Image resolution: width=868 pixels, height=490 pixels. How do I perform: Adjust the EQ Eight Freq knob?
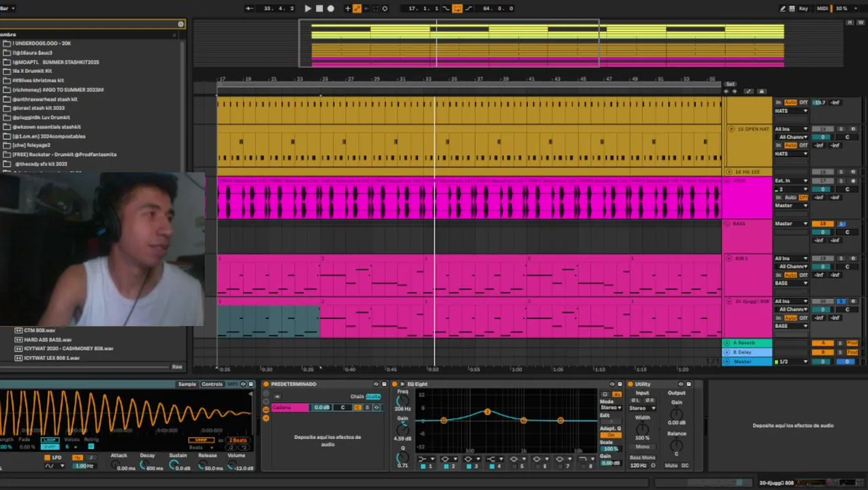click(403, 401)
